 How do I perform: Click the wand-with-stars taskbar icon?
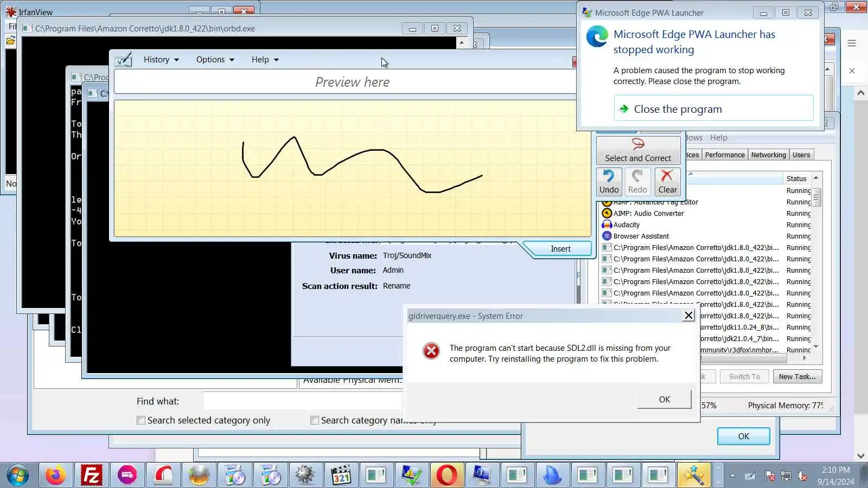(694, 476)
